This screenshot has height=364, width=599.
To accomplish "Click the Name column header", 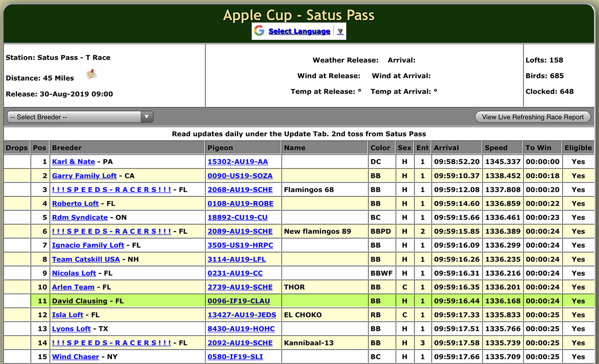I will (324, 148).
